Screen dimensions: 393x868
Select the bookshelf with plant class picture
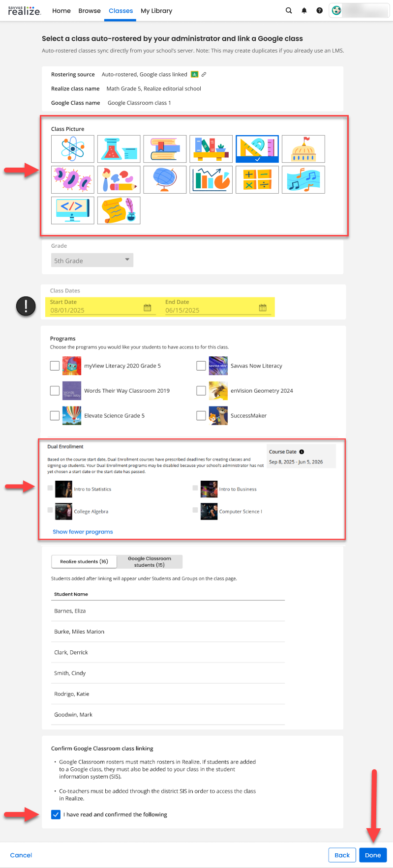pyautogui.click(x=211, y=149)
